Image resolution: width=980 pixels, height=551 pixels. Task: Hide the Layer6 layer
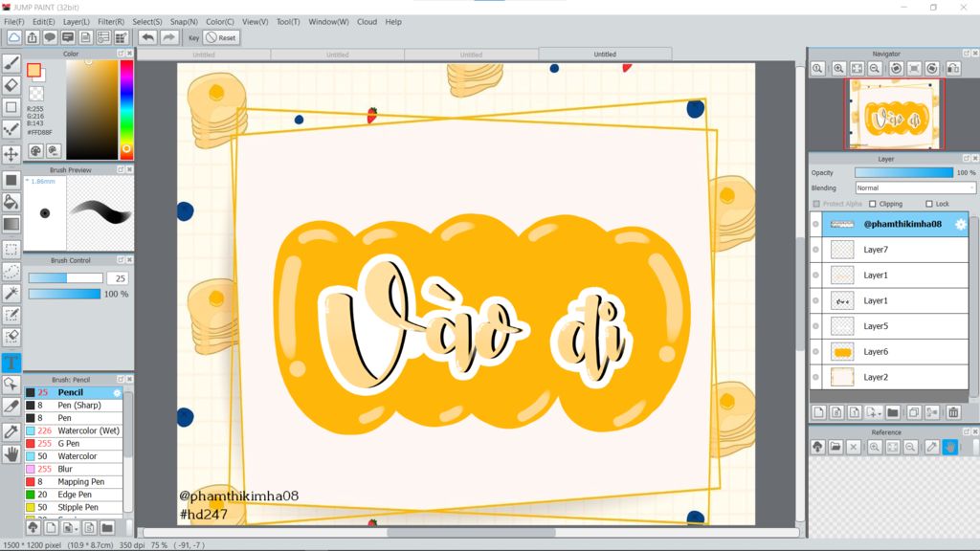815,352
